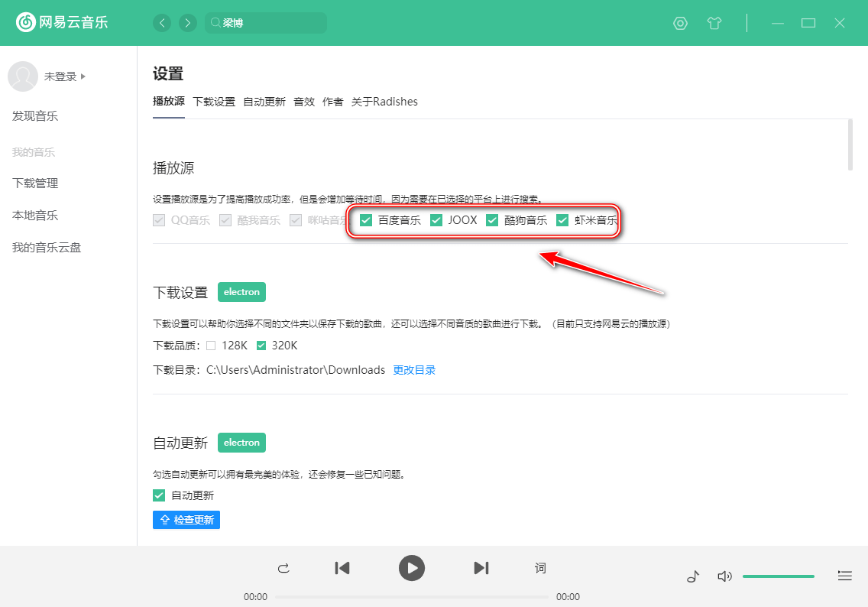
Task: Switch to the 音效 settings tab
Action: tap(304, 101)
